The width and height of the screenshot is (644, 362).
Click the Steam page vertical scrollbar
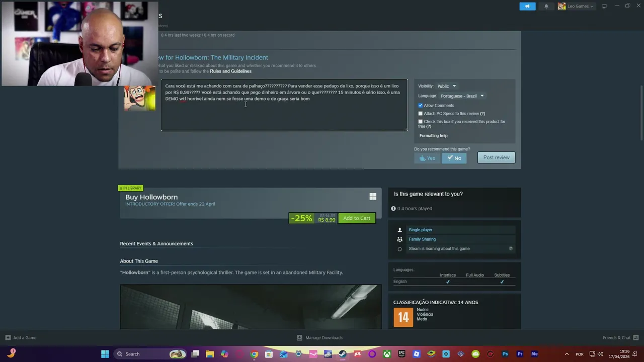coord(641,113)
